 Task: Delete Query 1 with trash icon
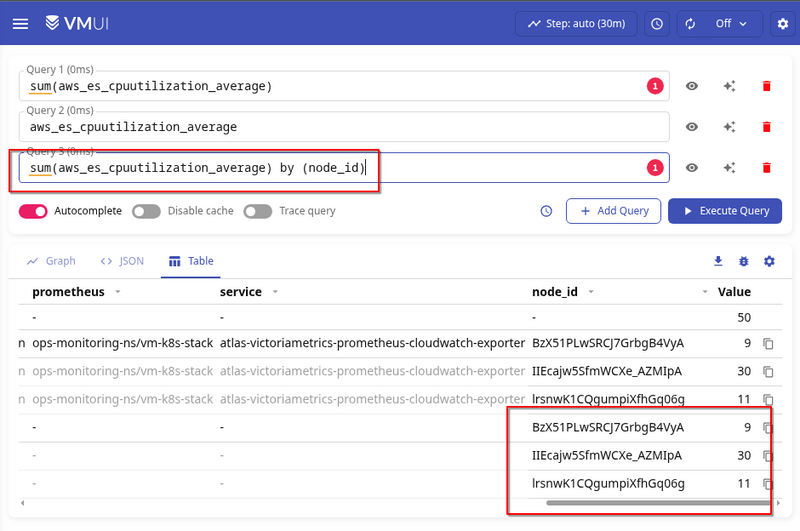tap(767, 86)
